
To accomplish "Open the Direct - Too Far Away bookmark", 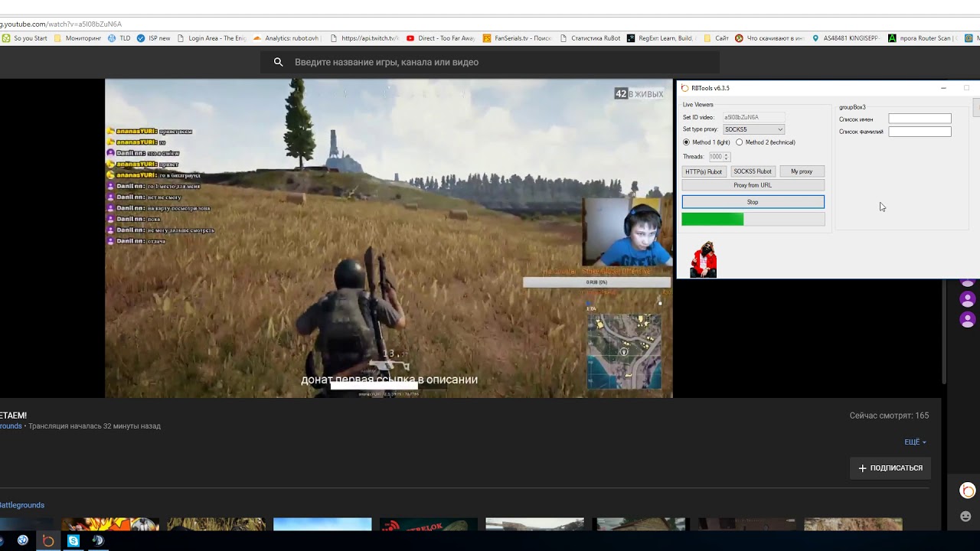I will coord(441,38).
